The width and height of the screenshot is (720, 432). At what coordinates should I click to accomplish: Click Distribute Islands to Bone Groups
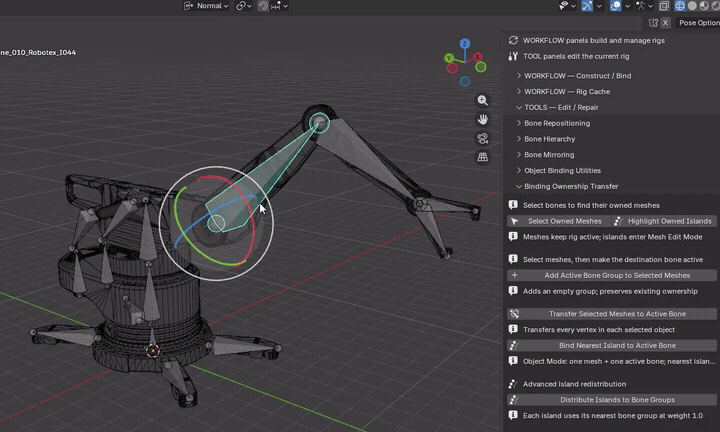612,400
